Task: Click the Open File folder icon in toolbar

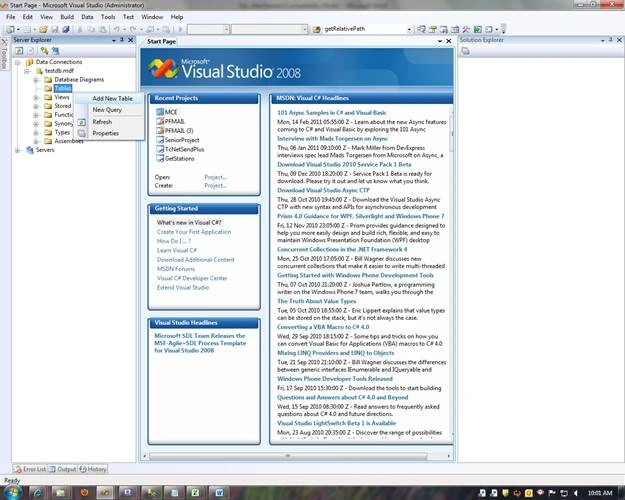Action: coord(43,30)
